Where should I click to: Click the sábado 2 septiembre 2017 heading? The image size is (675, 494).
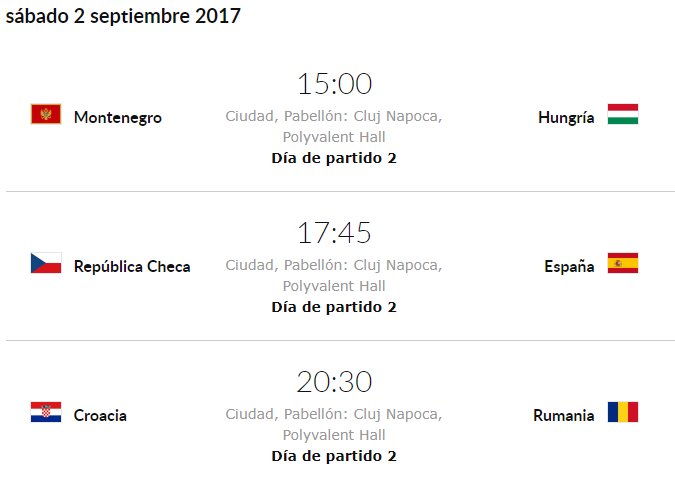tap(122, 17)
